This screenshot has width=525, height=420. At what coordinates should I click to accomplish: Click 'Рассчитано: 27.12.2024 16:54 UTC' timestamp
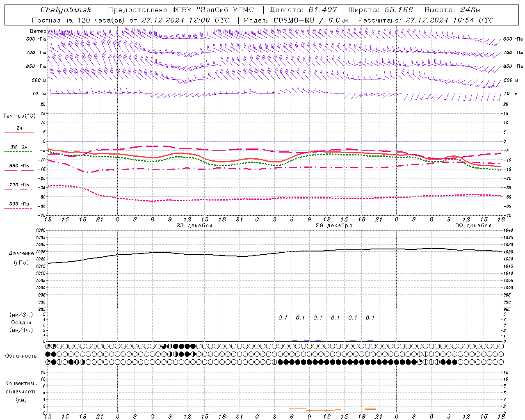pos(426,20)
